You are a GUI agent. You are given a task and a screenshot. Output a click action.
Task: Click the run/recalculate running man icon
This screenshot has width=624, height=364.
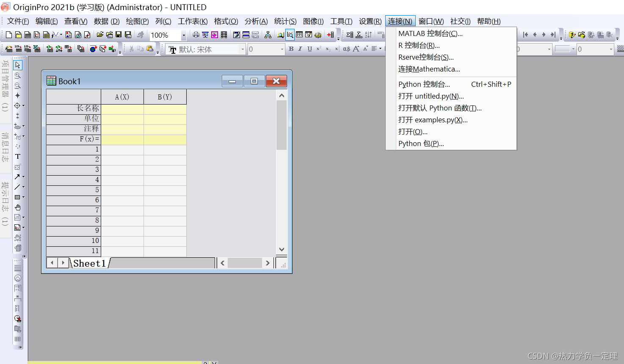(x=141, y=35)
